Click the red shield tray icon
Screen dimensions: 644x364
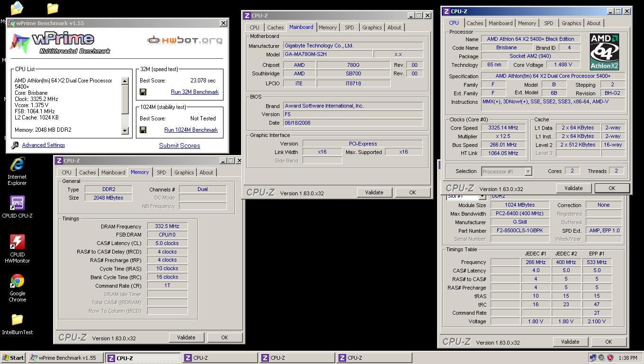tap(610, 358)
